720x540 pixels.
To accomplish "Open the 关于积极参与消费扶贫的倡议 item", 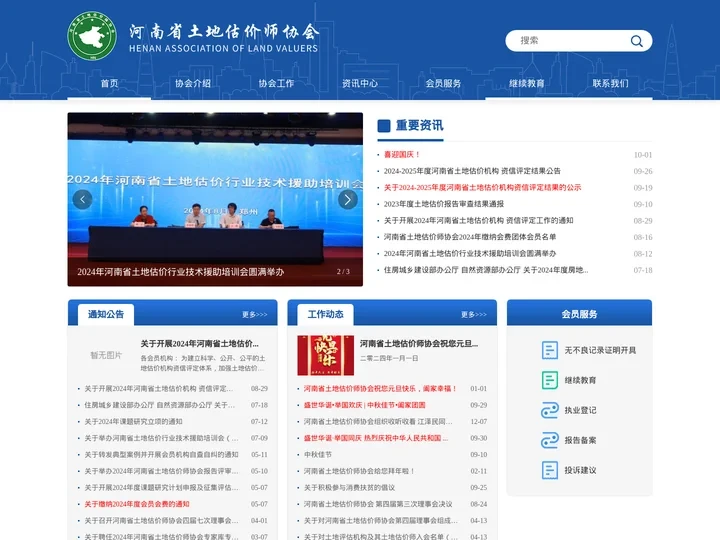I will (349, 488).
